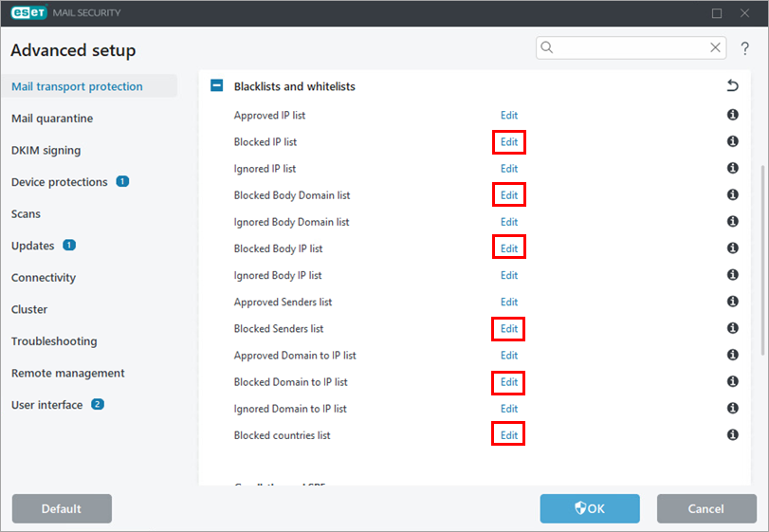The height and width of the screenshot is (532, 769).
Task: Click inside the search input field
Action: [x=631, y=47]
